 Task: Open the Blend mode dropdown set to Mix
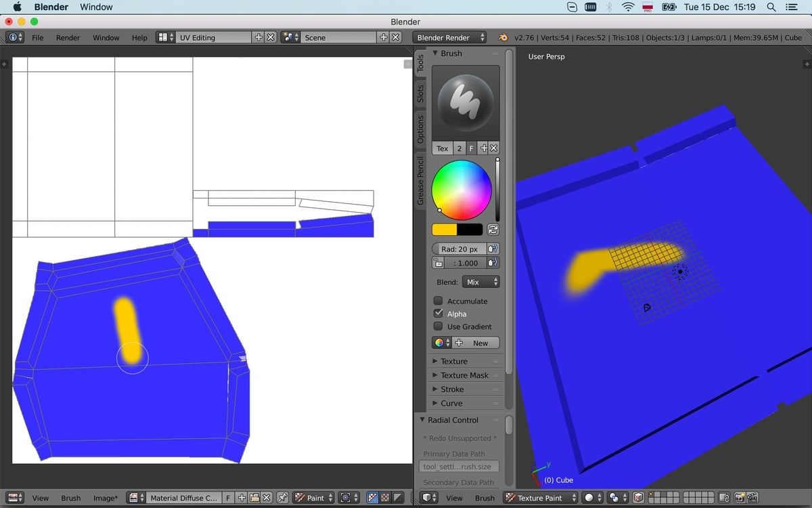480,281
